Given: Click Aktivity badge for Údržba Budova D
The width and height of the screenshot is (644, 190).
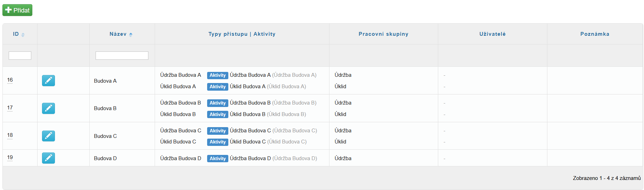Looking at the screenshot, I should coord(218,159).
